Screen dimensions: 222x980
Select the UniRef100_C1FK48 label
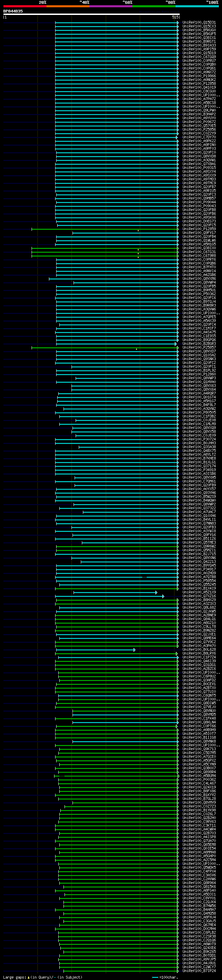click(199, 718)
